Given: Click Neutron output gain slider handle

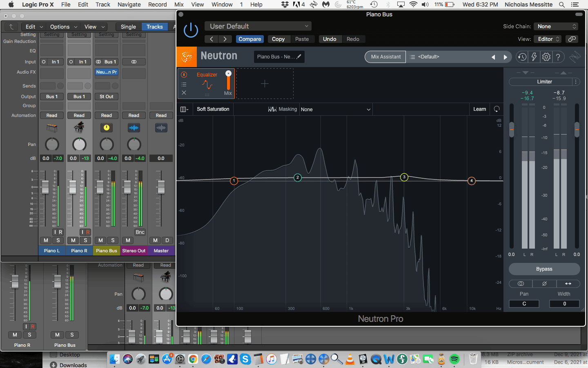Looking at the screenshot, I should [x=577, y=130].
